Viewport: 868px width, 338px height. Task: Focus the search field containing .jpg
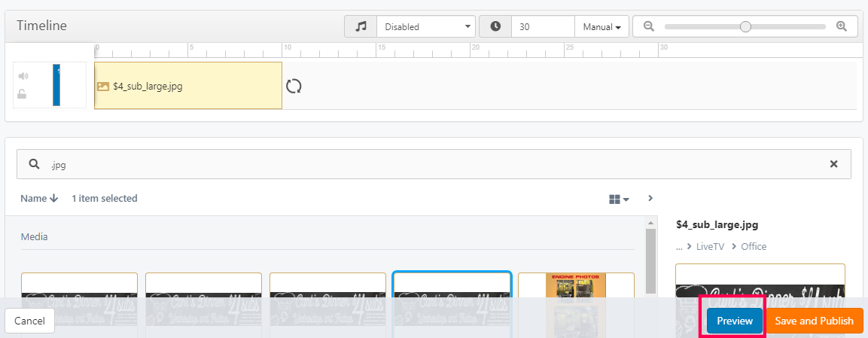coord(434,164)
